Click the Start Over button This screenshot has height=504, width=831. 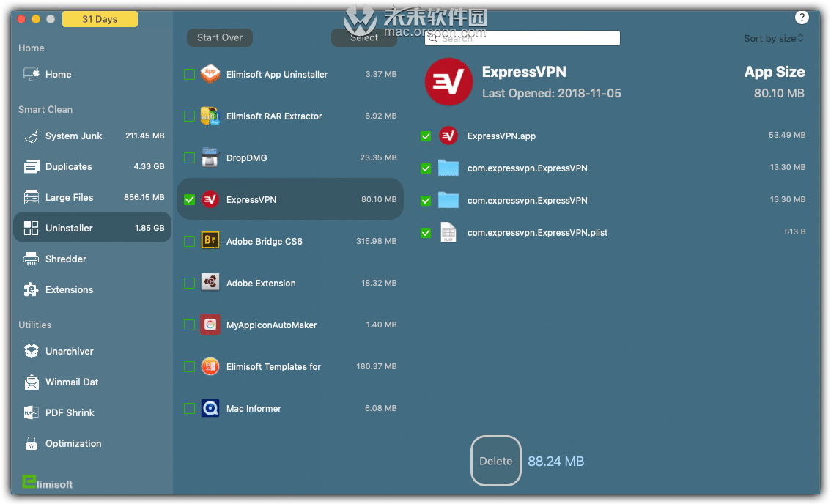[x=219, y=37]
